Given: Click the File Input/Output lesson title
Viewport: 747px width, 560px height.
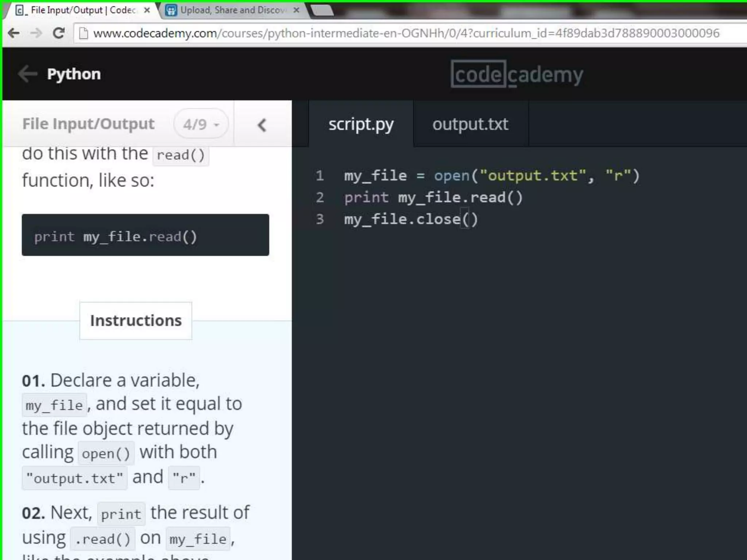Looking at the screenshot, I should [x=88, y=124].
